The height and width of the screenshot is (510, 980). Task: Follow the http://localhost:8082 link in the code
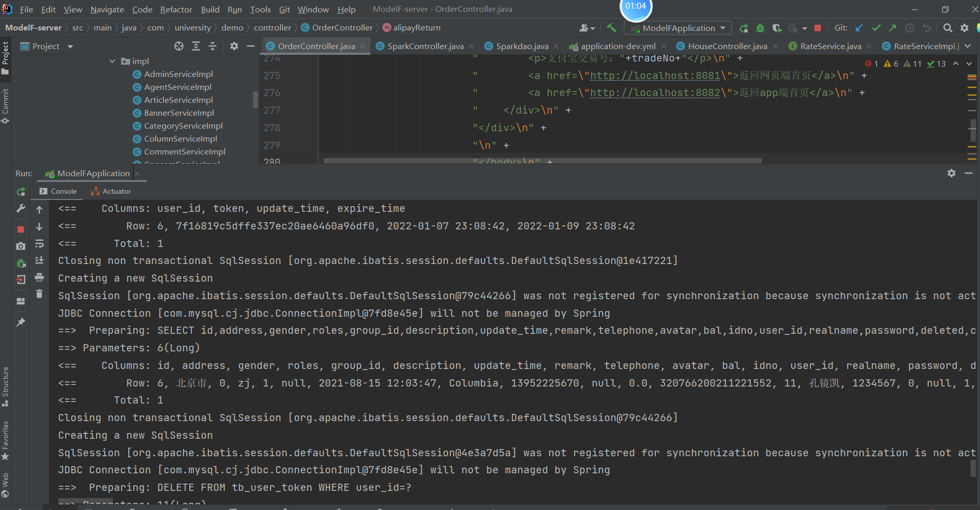pos(655,92)
